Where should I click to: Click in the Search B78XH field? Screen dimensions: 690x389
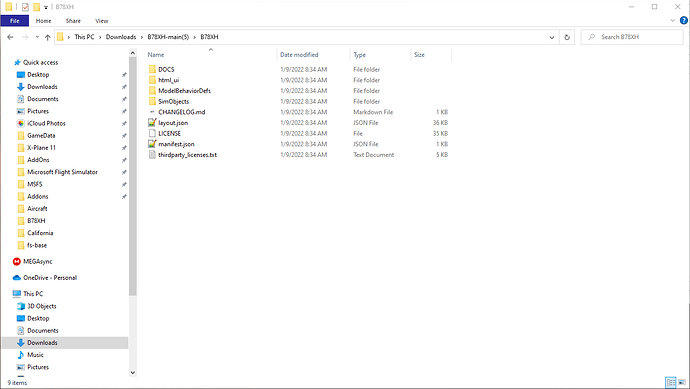[x=632, y=37]
